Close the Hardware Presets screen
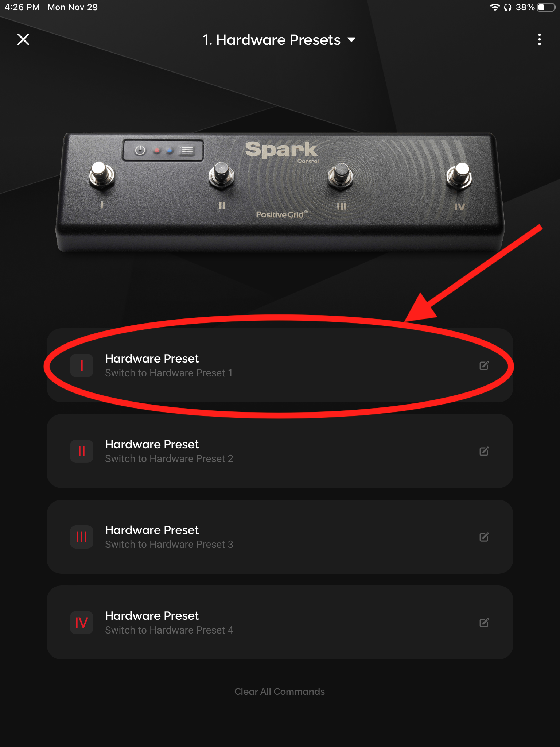 click(x=23, y=39)
